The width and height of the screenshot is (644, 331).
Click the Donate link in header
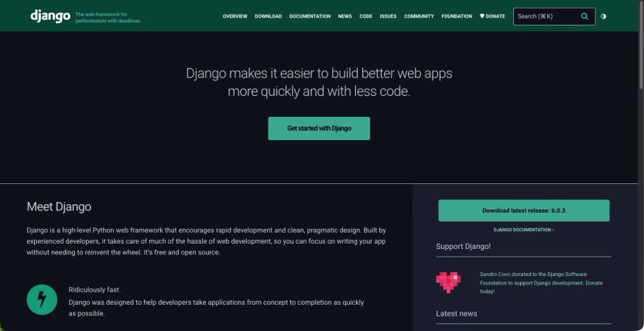[x=492, y=16]
